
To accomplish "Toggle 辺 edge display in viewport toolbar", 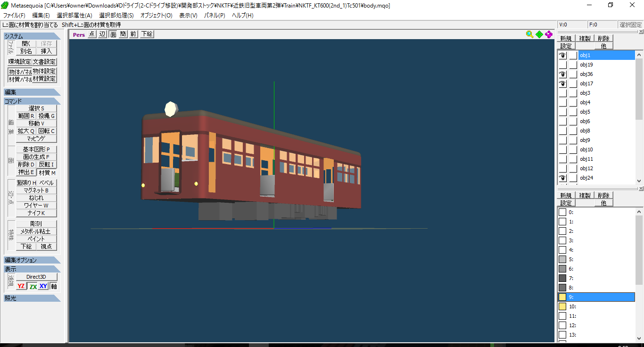I will tap(102, 34).
